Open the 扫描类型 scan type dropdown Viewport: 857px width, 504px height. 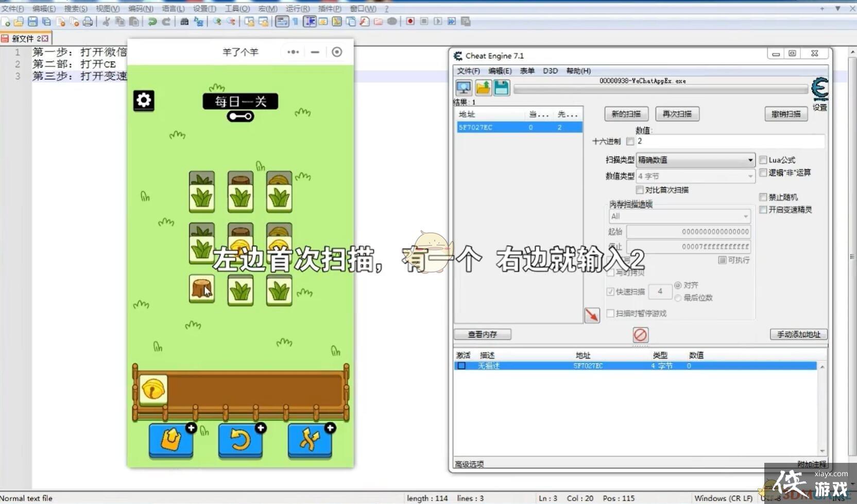coord(695,160)
